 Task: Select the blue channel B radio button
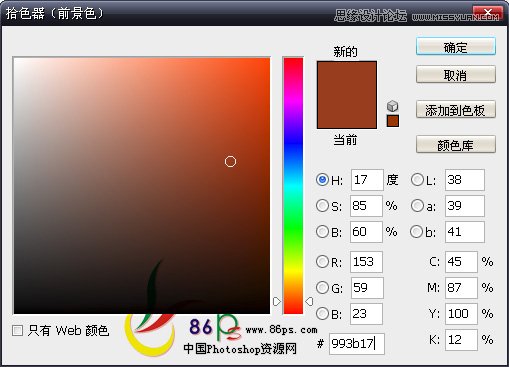pos(322,314)
